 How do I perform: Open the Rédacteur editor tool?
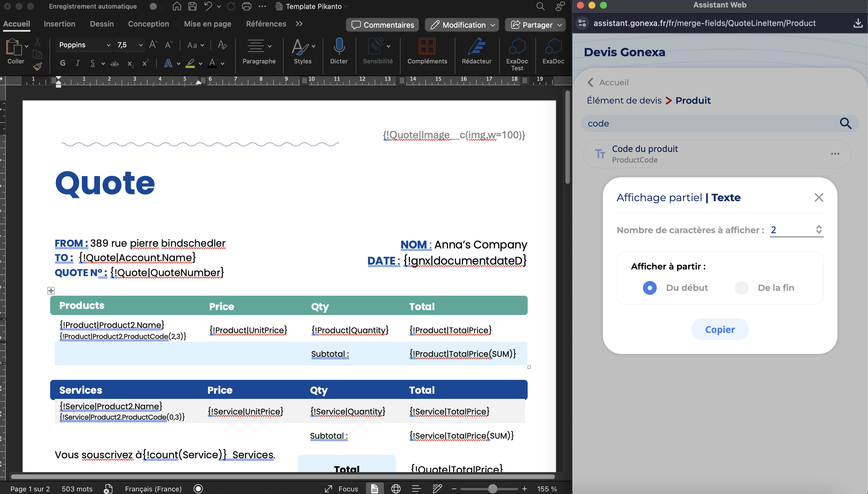[x=477, y=46]
